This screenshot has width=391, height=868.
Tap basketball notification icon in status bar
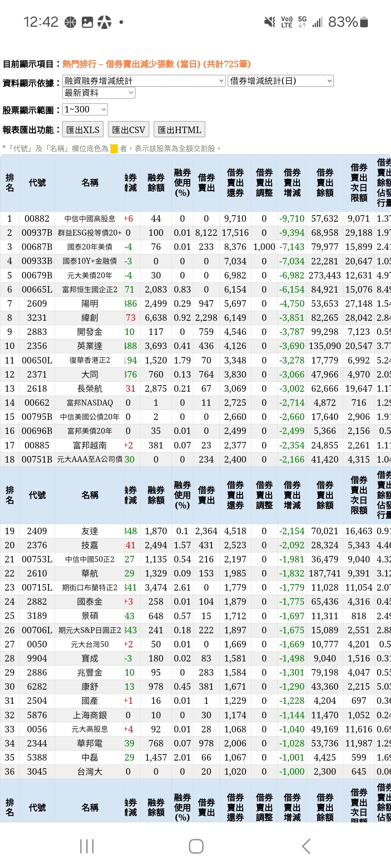tap(70, 22)
